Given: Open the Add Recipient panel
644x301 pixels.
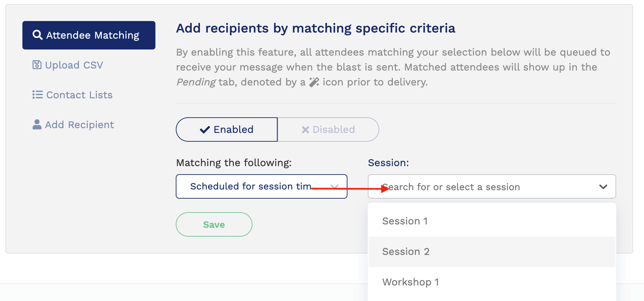Looking at the screenshot, I should point(79,124).
